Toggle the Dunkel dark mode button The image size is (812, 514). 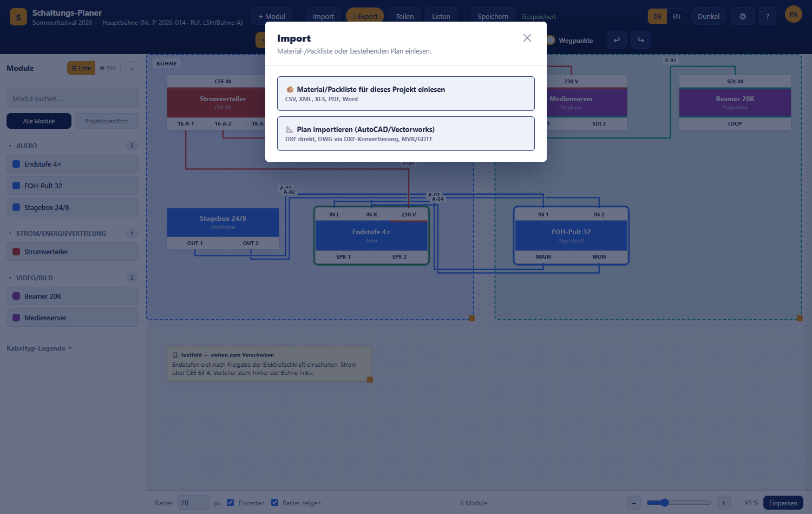[x=709, y=16]
